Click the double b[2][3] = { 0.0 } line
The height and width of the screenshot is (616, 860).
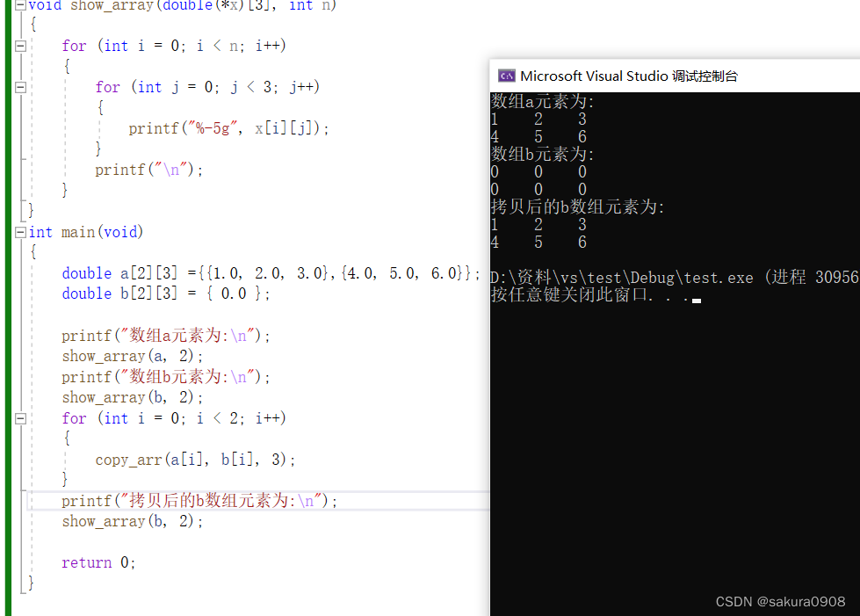(x=166, y=294)
